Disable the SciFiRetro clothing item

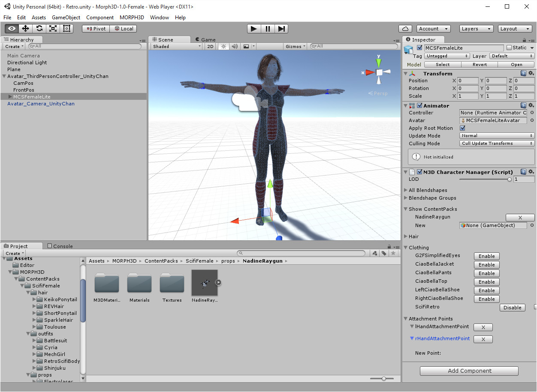pos(512,307)
